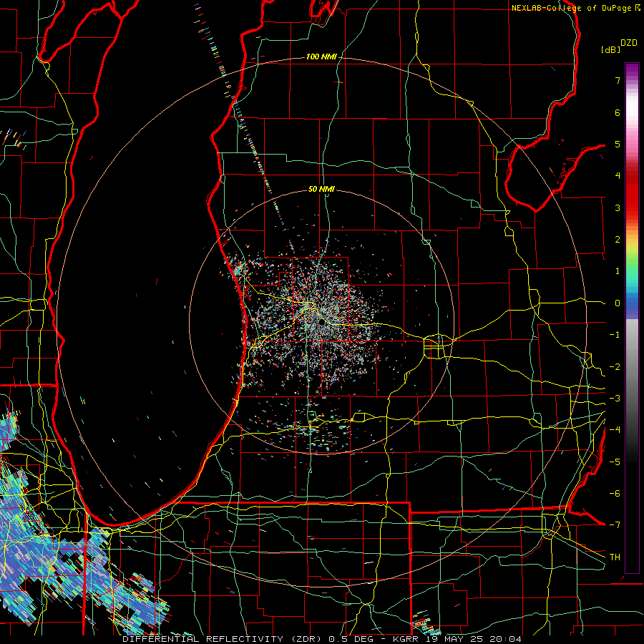Click the -7 tick label on scale

coord(615,525)
